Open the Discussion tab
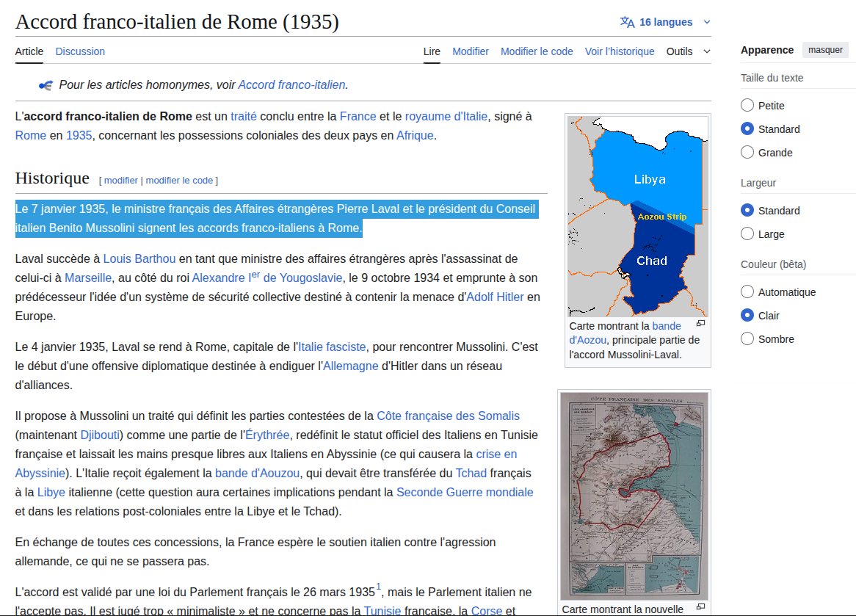This screenshot has width=856, height=616. 80,51
